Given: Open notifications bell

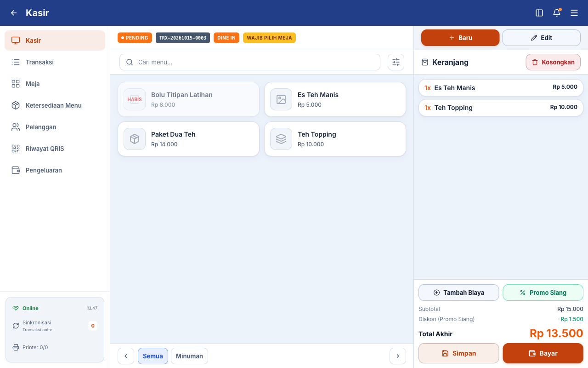Looking at the screenshot, I should pos(557,13).
